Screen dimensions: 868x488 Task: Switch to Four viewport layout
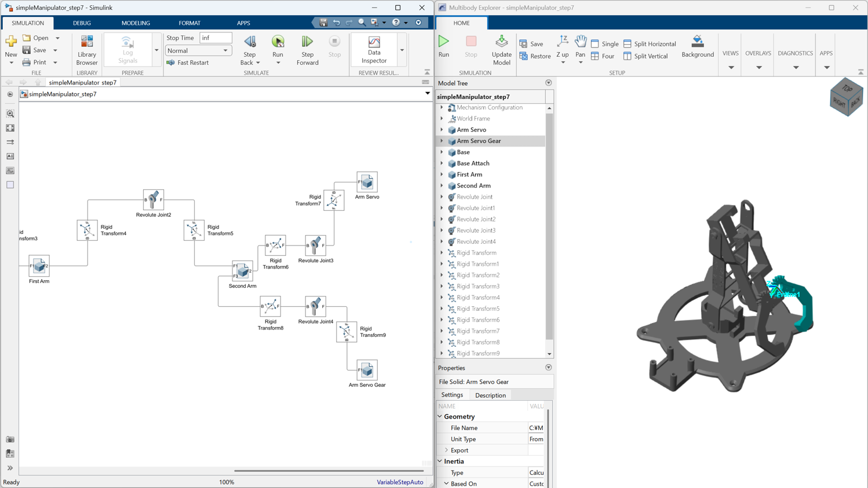click(x=602, y=56)
